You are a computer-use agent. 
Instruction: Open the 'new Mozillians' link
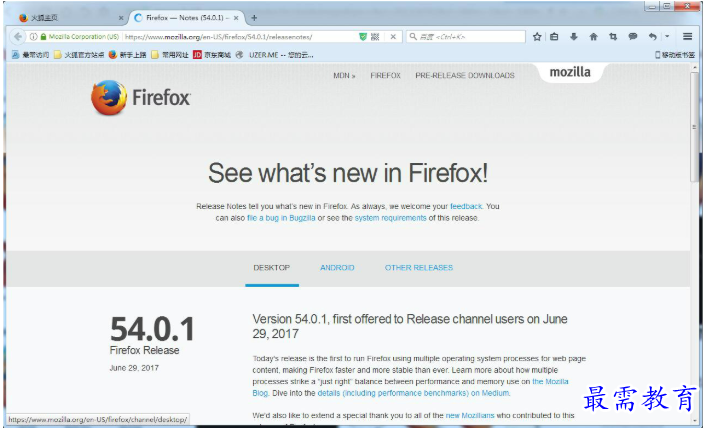pyautogui.click(x=470, y=416)
